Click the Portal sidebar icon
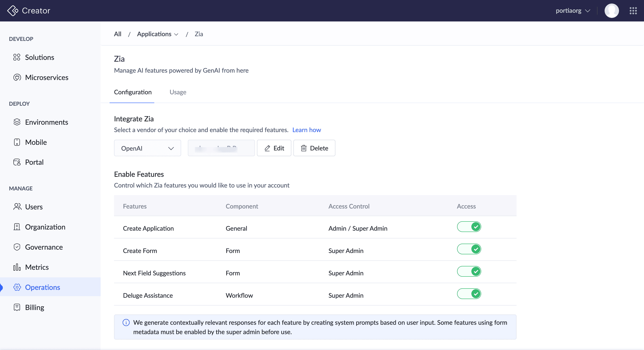Image resolution: width=644 pixels, height=350 pixels. coord(17,162)
